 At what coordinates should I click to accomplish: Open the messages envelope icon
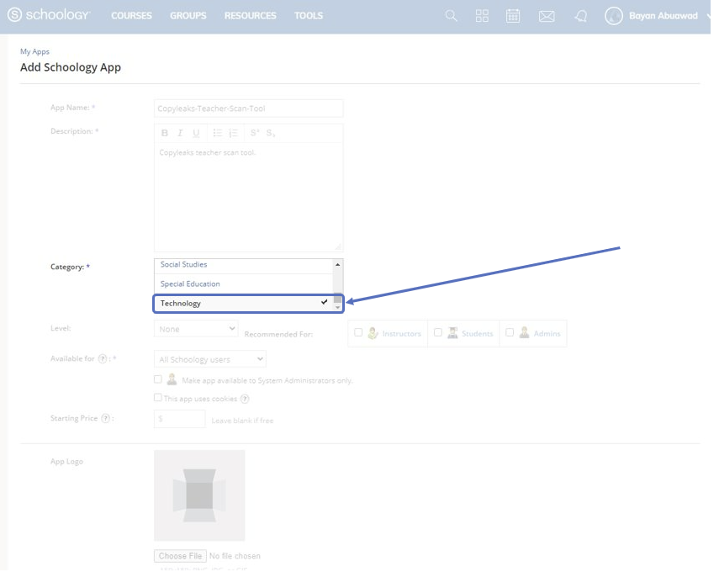click(547, 17)
